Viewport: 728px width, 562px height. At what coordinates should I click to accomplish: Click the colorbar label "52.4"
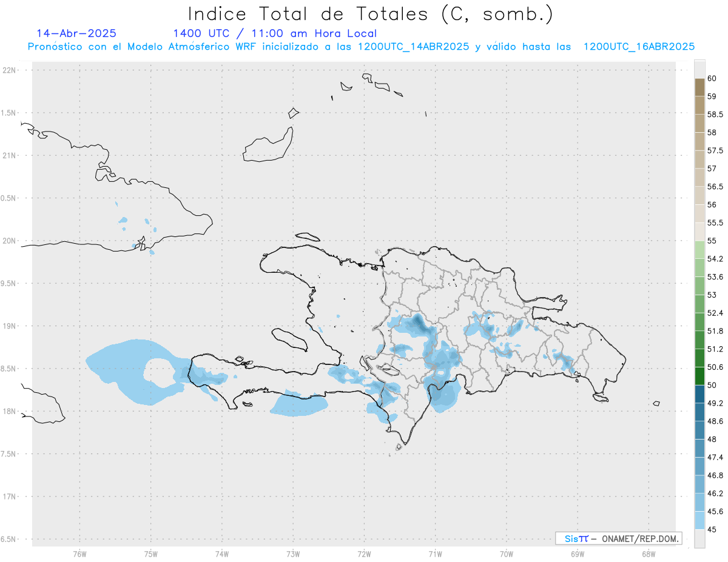(x=715, y=313)
